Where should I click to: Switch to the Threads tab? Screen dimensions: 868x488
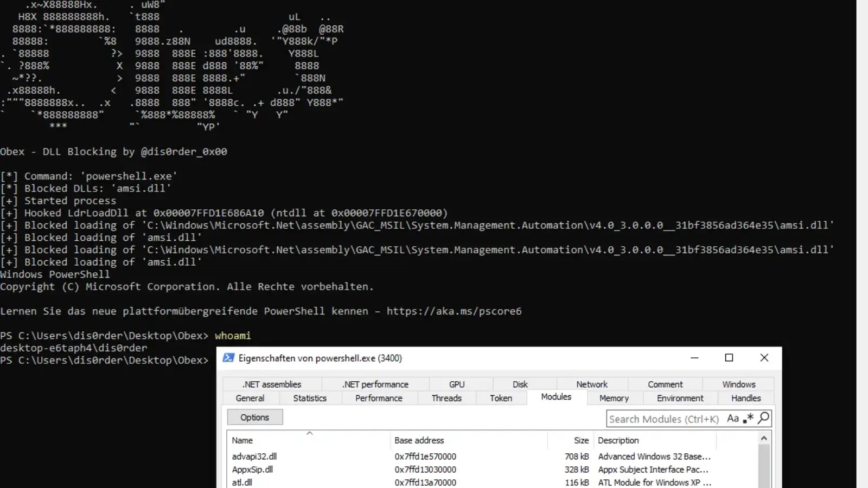pyautogui.click(x=446, y=398)
